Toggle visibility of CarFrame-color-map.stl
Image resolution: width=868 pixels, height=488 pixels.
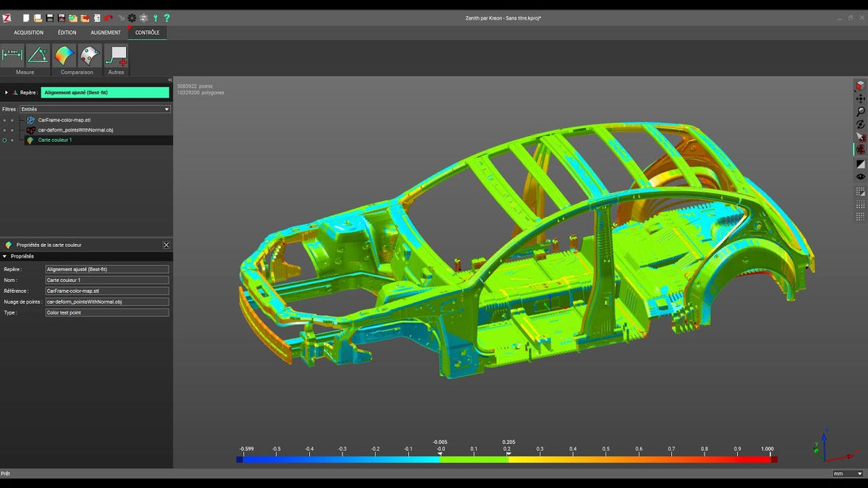point(4,120)
